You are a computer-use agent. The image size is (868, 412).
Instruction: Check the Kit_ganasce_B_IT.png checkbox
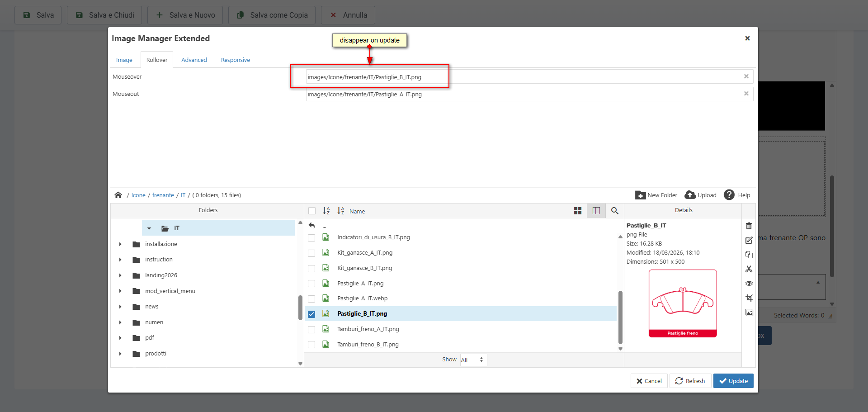pyautogui.click(x=311, y=268)
